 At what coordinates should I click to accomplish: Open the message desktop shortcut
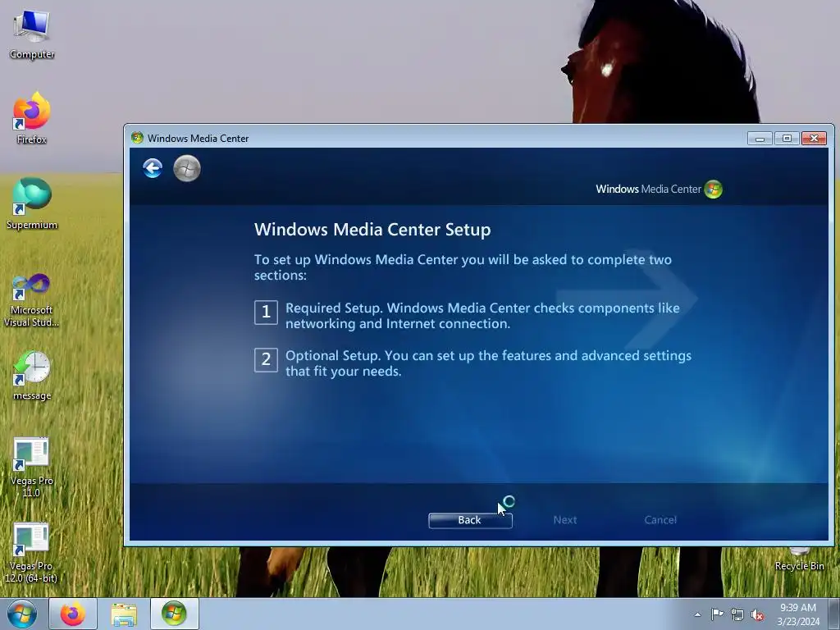click(x=32, y=375)
